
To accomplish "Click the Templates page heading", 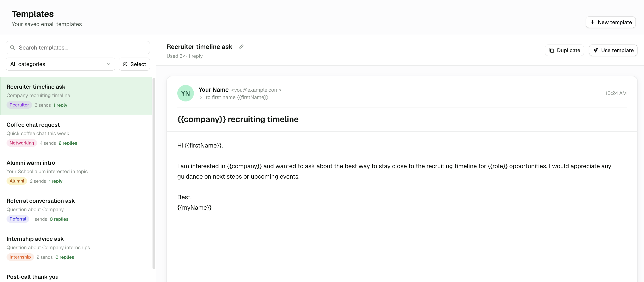I will click(32, 14).
